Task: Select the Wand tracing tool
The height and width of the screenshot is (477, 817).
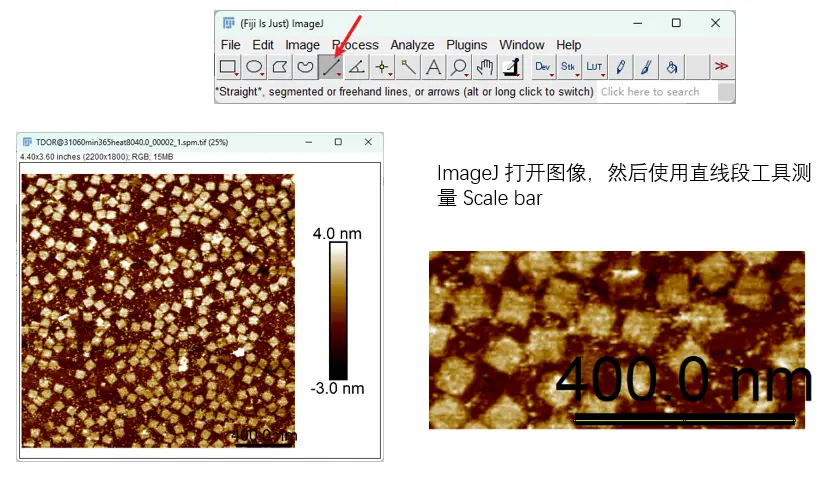Action: 407,67
